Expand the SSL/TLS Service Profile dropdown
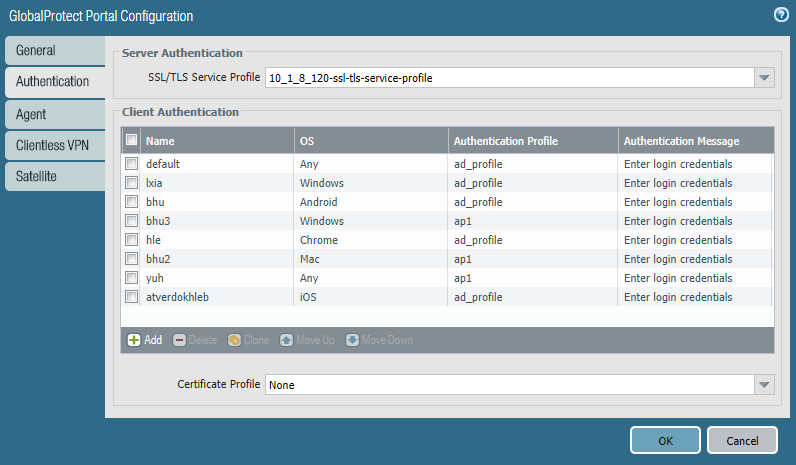Screen dimensions: 796x465 point(764,78)
